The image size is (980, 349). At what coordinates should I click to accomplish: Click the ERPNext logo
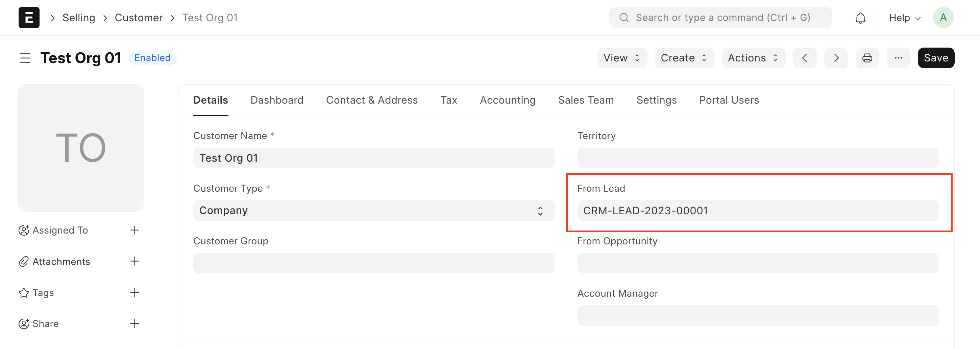click(29, 18)
